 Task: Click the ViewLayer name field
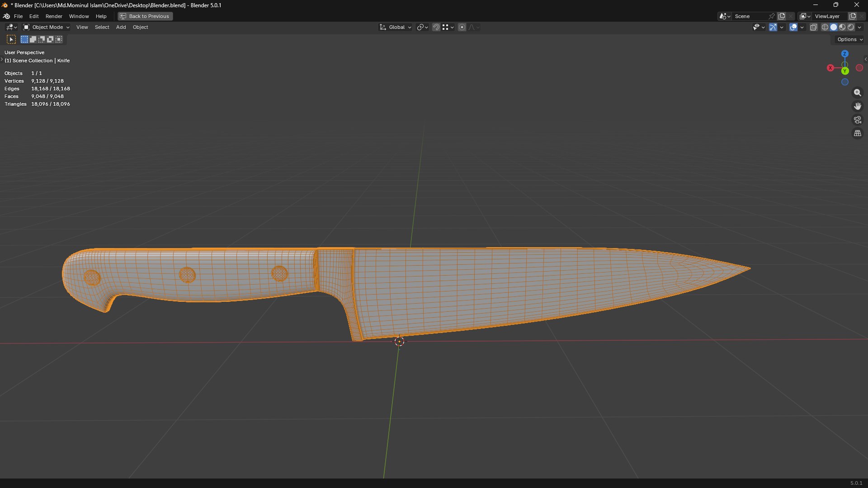pyautogui.click(x=830, y=16)
